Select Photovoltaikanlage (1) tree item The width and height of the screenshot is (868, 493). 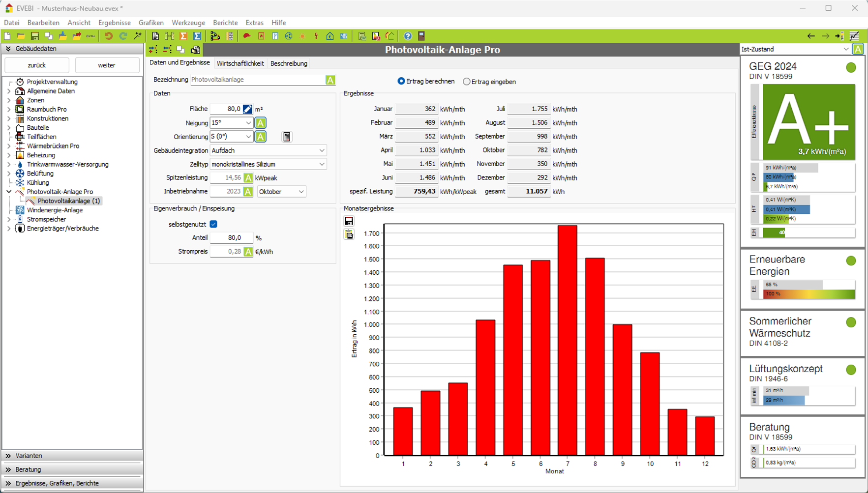[69, 201]
